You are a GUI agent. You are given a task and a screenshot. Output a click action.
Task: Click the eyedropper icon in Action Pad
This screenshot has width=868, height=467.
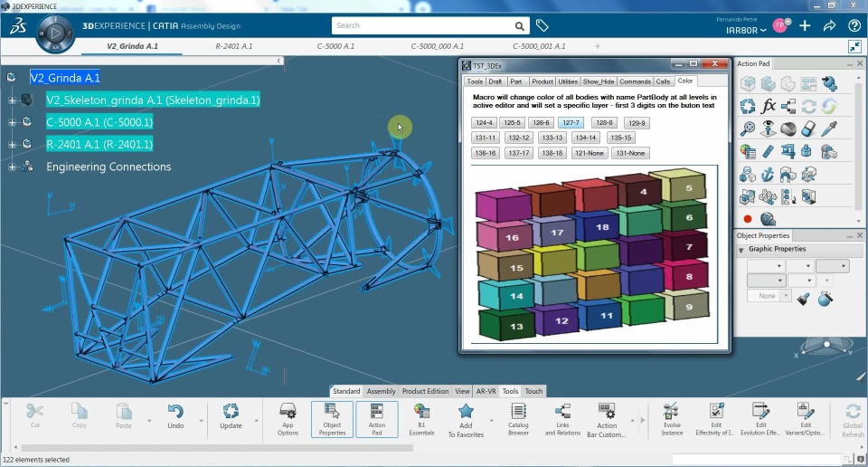pos(829,129)
